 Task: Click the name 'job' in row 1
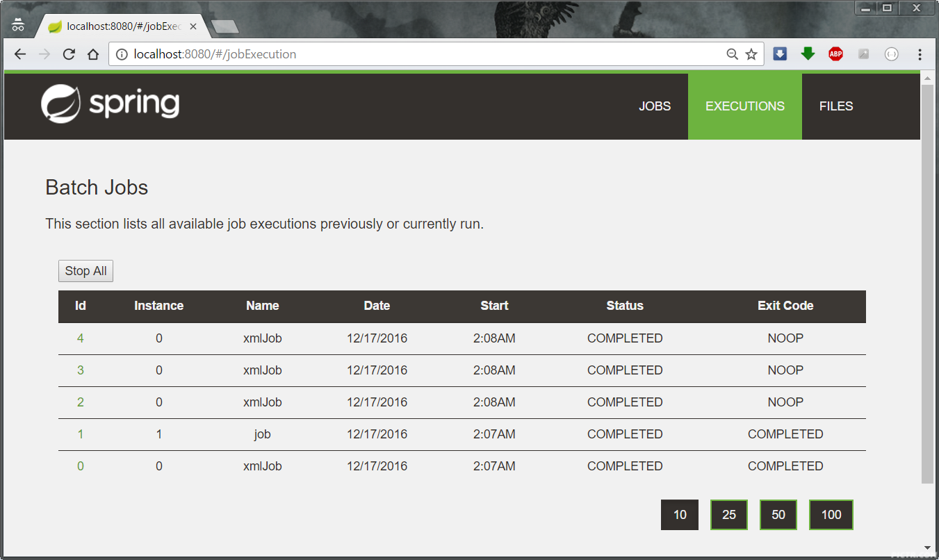tap(263, 434)
